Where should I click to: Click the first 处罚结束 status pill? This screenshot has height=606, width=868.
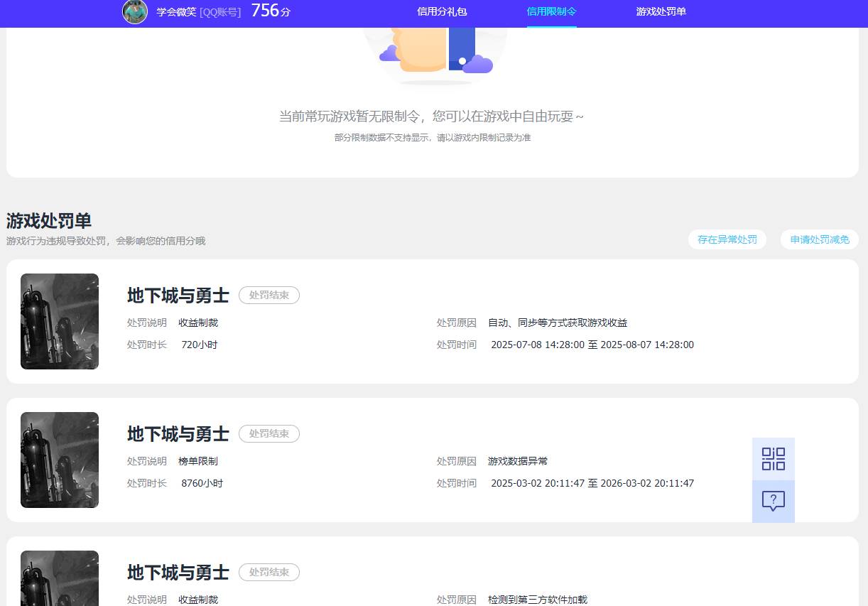[268, 295]
